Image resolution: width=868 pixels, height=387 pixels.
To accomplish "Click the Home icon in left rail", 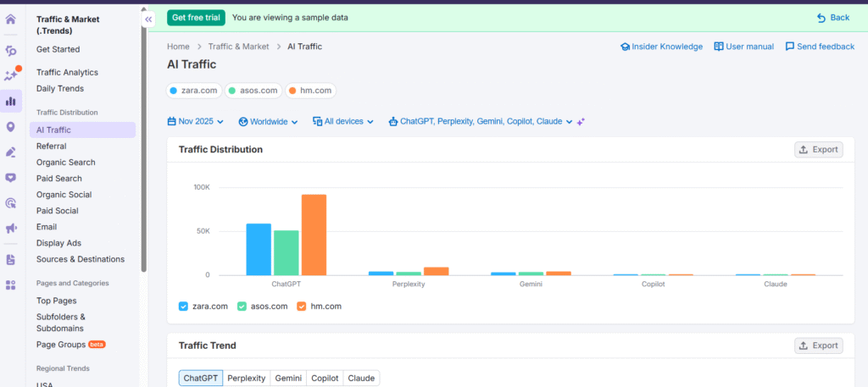I will click(x=11, y=19).
